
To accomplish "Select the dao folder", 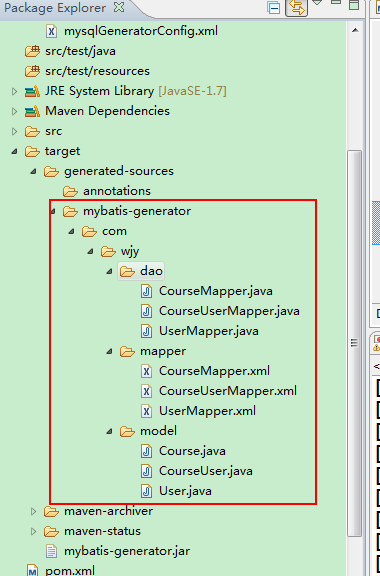I will coord(141,271).
